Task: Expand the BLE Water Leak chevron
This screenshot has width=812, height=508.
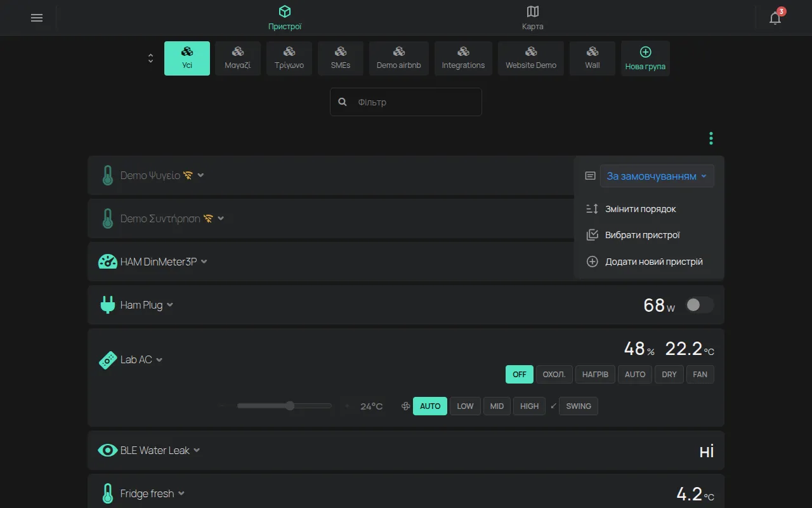Action: (x=197, y=450)
